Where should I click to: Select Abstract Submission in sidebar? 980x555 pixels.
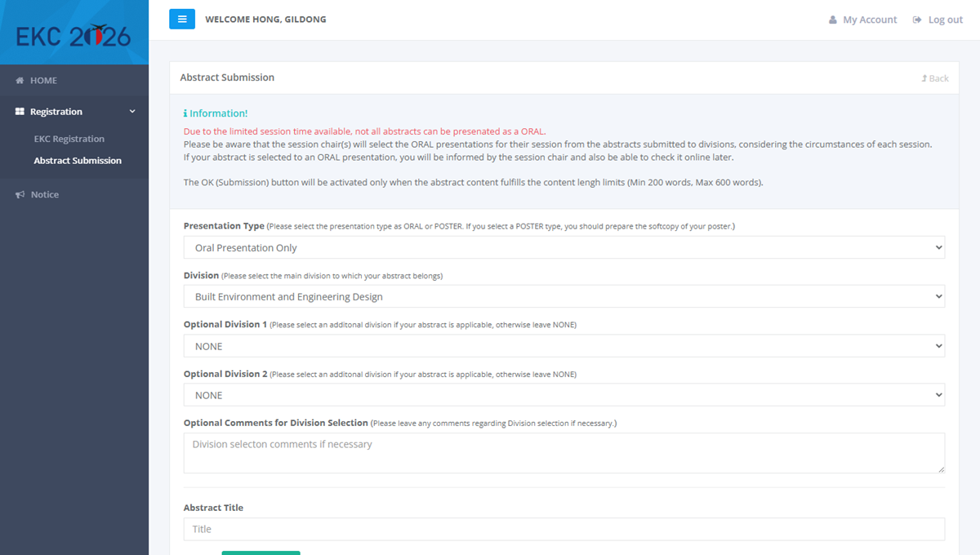(x=78, y=161)
